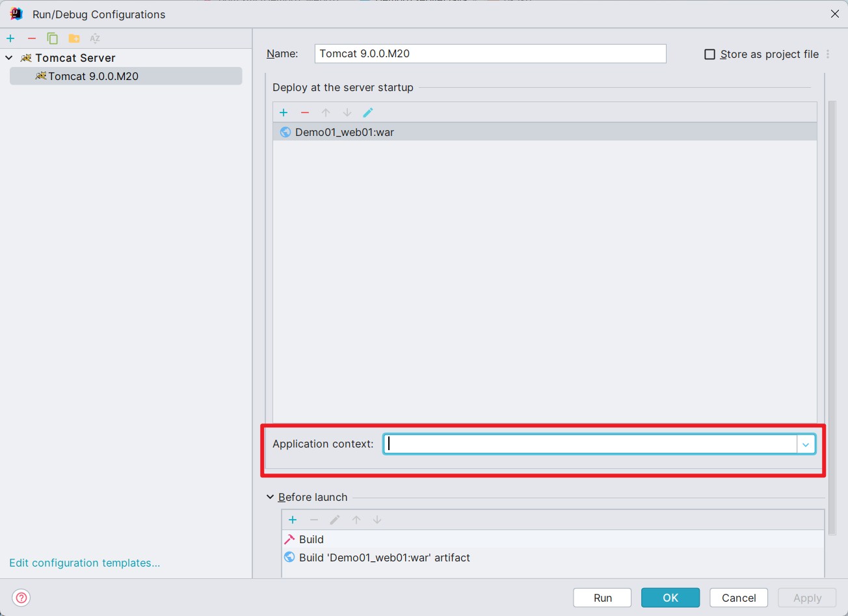Open help with question mark icon
This screenshot has height=616, width=848.
pyautogui.click(x=21, y=598)
